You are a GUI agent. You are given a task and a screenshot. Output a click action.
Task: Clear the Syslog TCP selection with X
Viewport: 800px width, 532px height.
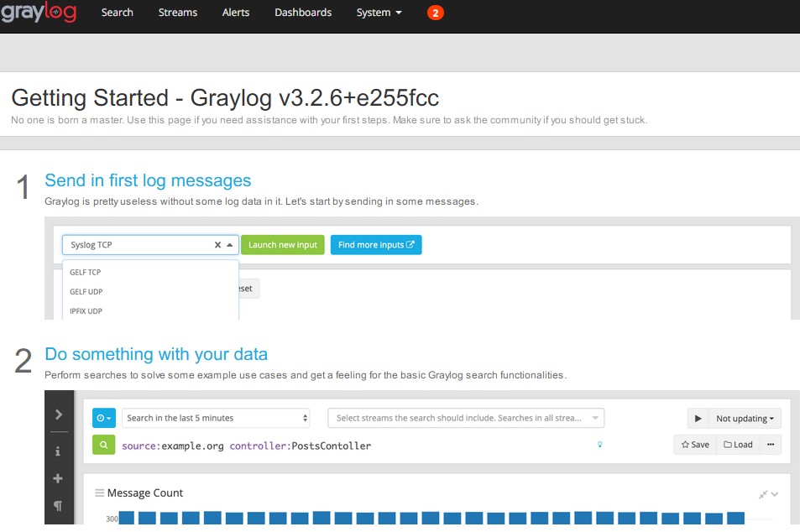point(218,245)
